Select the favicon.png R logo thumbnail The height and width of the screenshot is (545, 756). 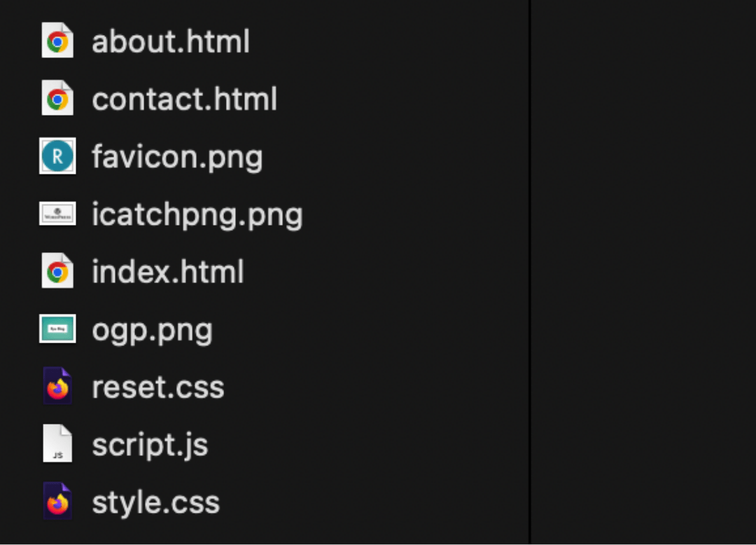pyautogui.click(x=57, y=156)
